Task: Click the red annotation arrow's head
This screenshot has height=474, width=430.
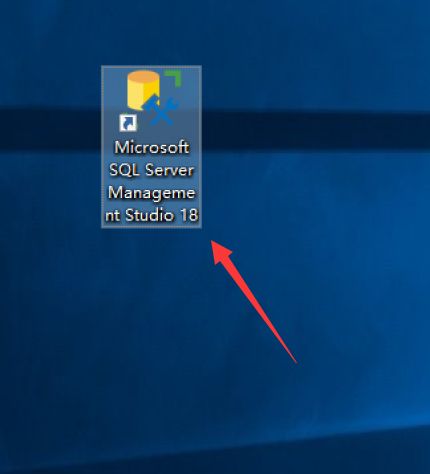Action: [x=220, y=251]
